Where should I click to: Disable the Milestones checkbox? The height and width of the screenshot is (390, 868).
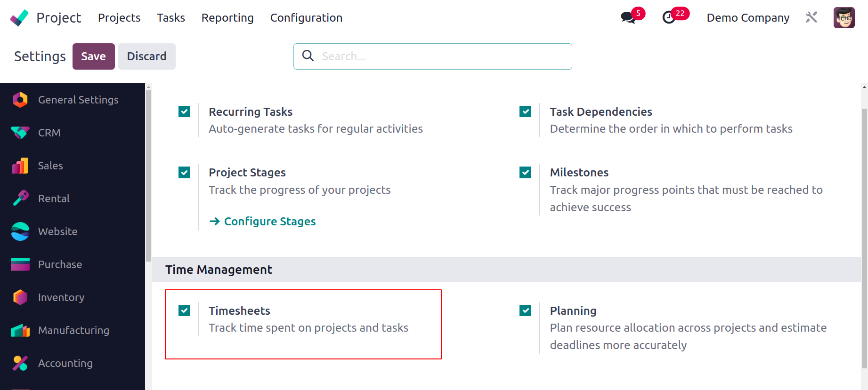(x=525, y=173)
